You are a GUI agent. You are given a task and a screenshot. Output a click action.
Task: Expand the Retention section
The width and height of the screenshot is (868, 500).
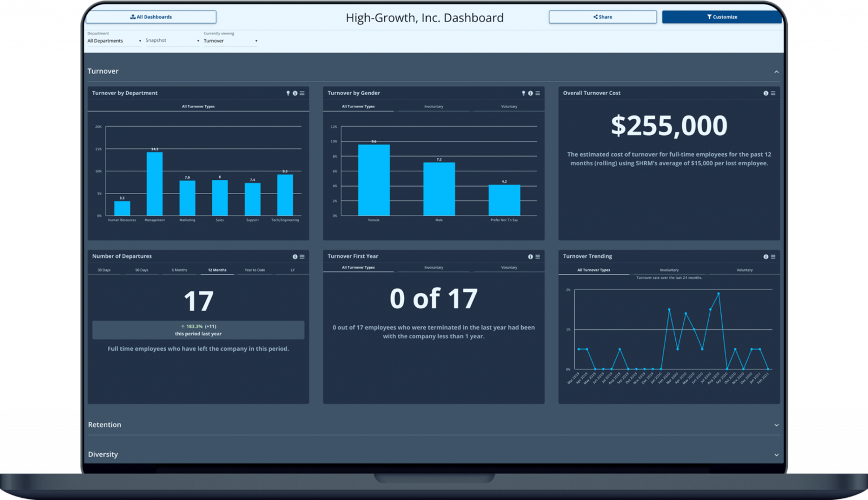[776, 425]
